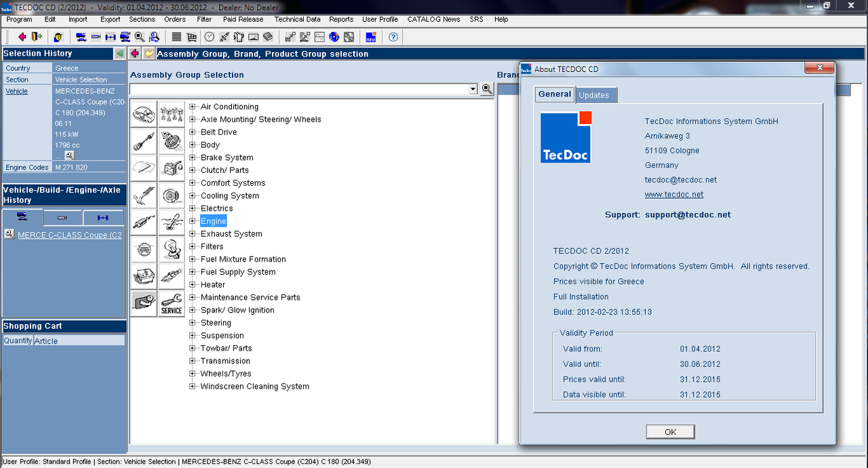Click the car body assembly group icon
868x468 pixels.
click(144, 114)
